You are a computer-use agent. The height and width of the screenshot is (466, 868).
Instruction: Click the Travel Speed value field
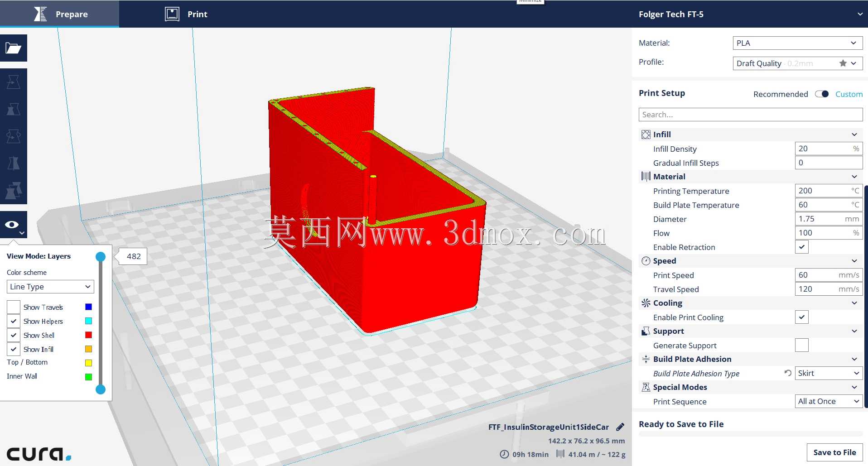pyautogui.click(x=829, y=289)
